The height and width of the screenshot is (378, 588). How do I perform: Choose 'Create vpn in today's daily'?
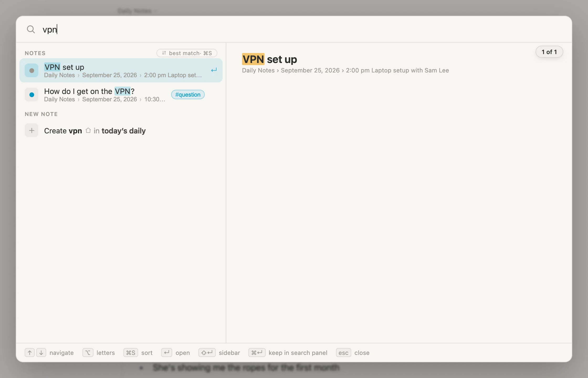pyautogui.click(x=121, y=130)
